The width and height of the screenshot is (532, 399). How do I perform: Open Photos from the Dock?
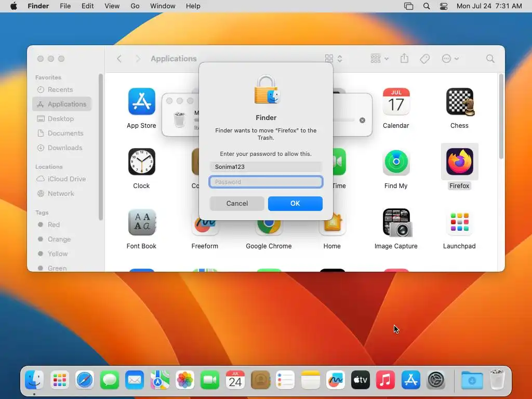pos(185,380)
